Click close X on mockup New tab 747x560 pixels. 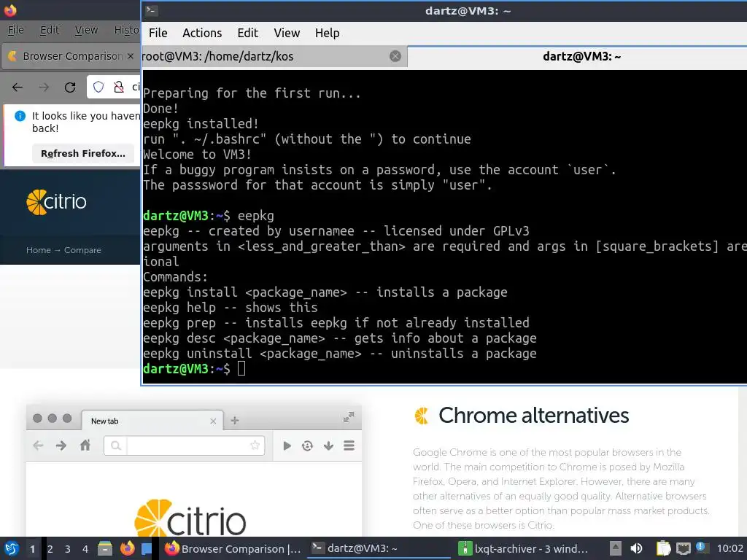[213, 421]
